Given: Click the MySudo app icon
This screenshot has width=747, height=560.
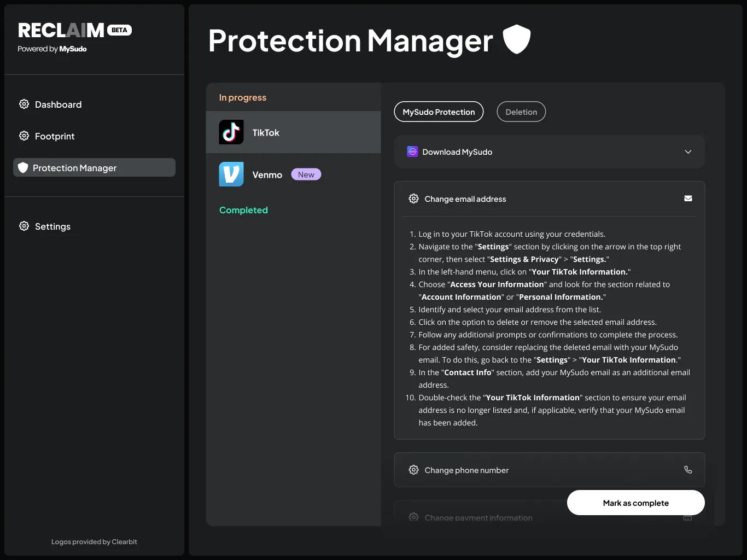Looking at the screenshot, I should coord(412,151).
